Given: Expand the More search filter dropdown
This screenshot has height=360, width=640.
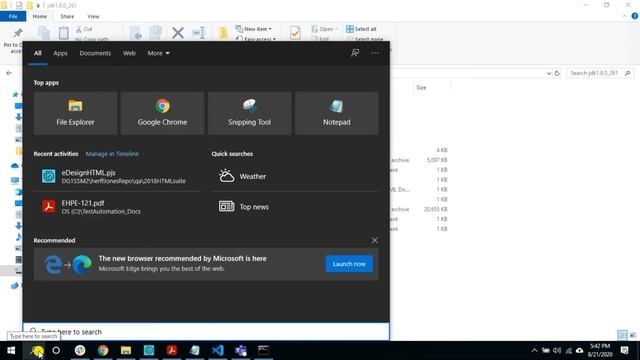Looking at the screenshot, I should pyautogui.click(x=158, y=53).
